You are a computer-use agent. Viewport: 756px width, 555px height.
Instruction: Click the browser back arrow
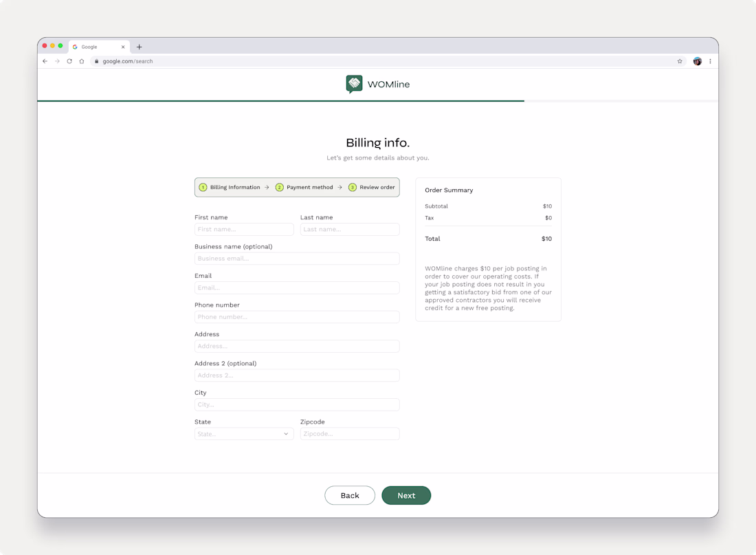click(x=45, y=61)
